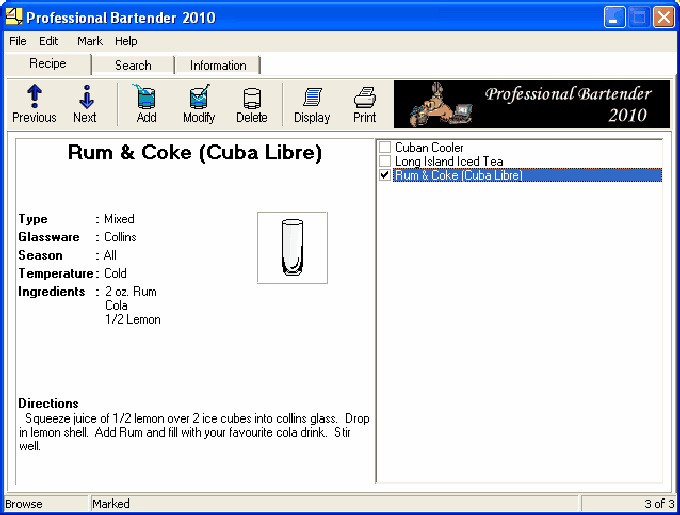The image size is (680, 515).
Task: Mark the Long Island Iced Tea checkbox
Action: click(x=385, y=161)
